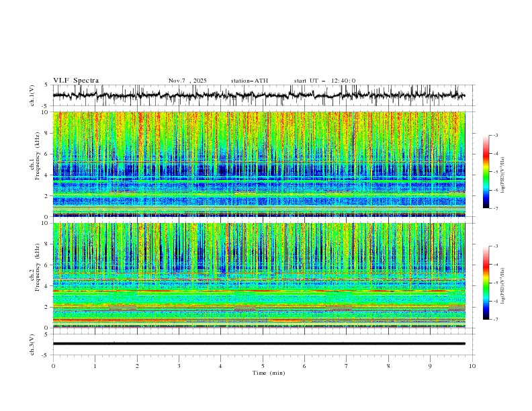The height and width of the screenshot is (411, 532).
Task: Select the ch.1 "Frequency (kHz)" axis label
Action: click(37, 156)
